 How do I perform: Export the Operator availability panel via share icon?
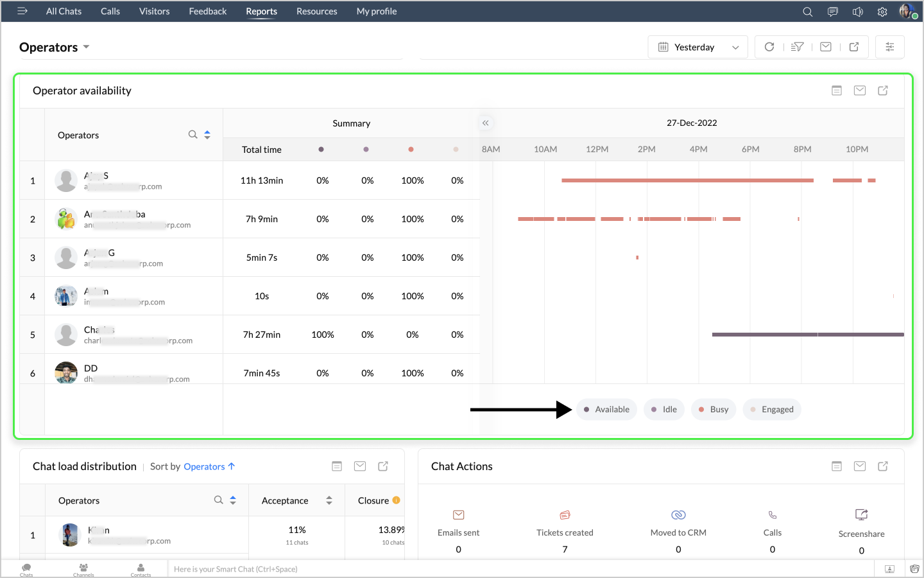click(883, 91)
